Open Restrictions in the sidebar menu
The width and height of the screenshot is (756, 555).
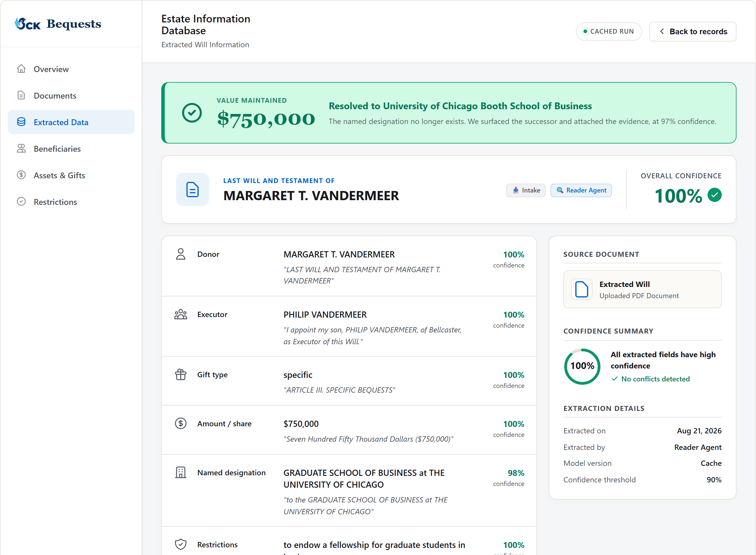click(71, 202)
